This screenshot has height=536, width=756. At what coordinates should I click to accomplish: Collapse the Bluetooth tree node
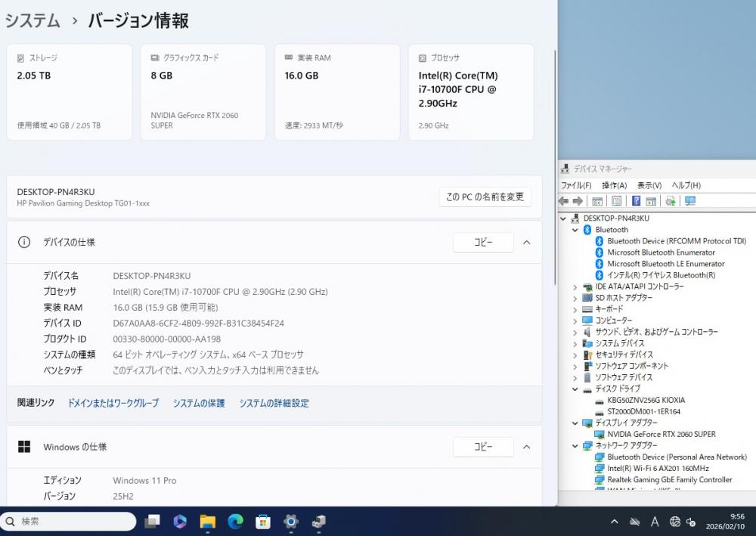(575, 230)
